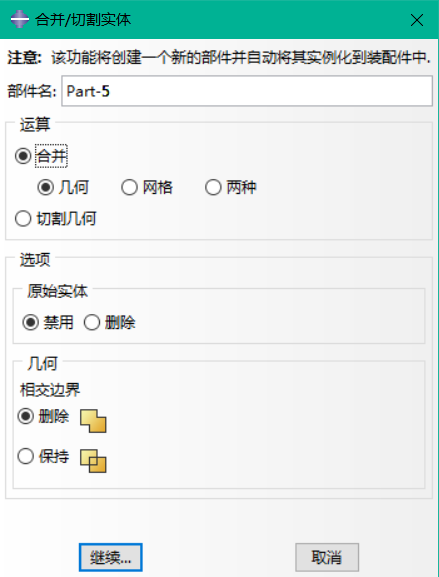
Task: Click the 保持 overlapping squares illustration icon
Action: click(x=93, y=461)
